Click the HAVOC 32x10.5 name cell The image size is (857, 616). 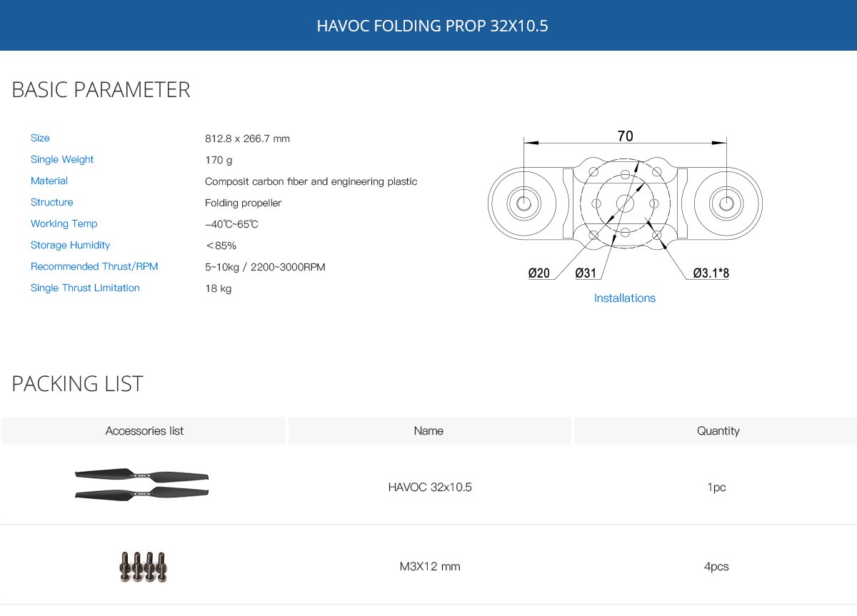tap(430, 488)
